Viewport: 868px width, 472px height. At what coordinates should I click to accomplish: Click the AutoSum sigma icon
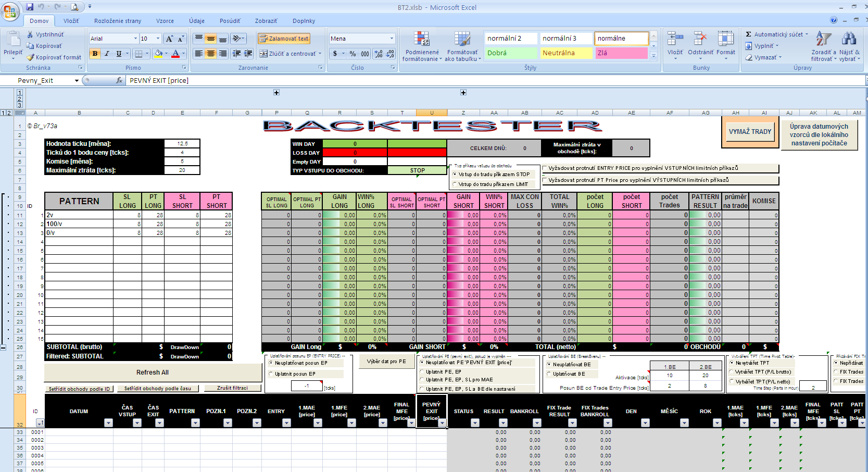749,34
